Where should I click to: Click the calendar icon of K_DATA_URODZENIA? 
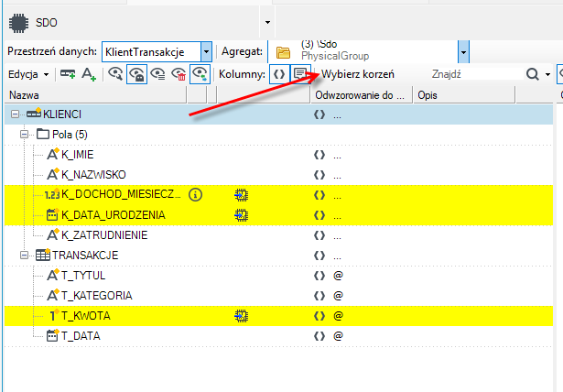[52, 214]
